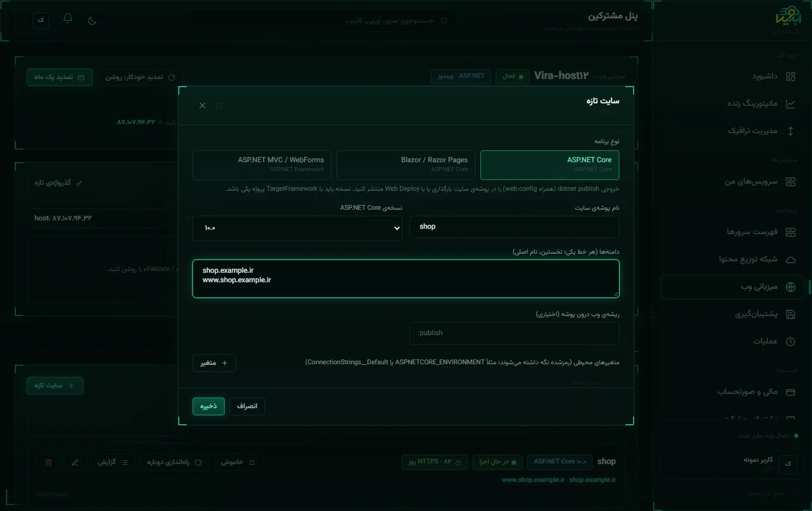Click the red trash icon for shop site
The height and width of the screenshot is (511, 812).
click(x=49, y=462)
